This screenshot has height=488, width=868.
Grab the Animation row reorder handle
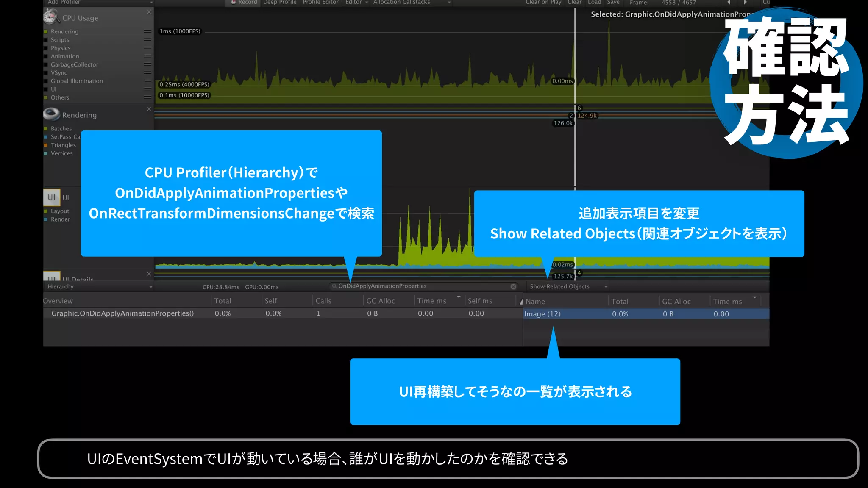click(x=147, y=56)
